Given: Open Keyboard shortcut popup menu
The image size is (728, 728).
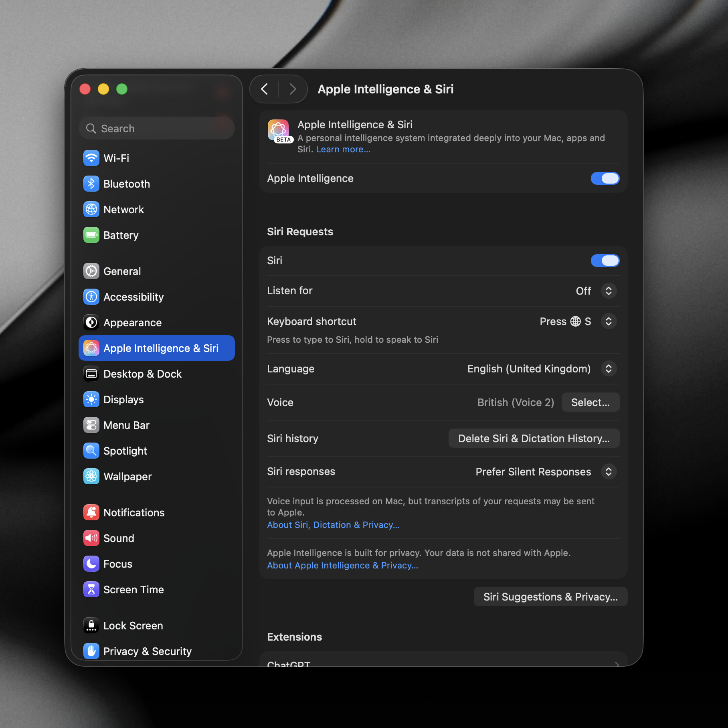Looking at the screenshot, I should 609,322.
